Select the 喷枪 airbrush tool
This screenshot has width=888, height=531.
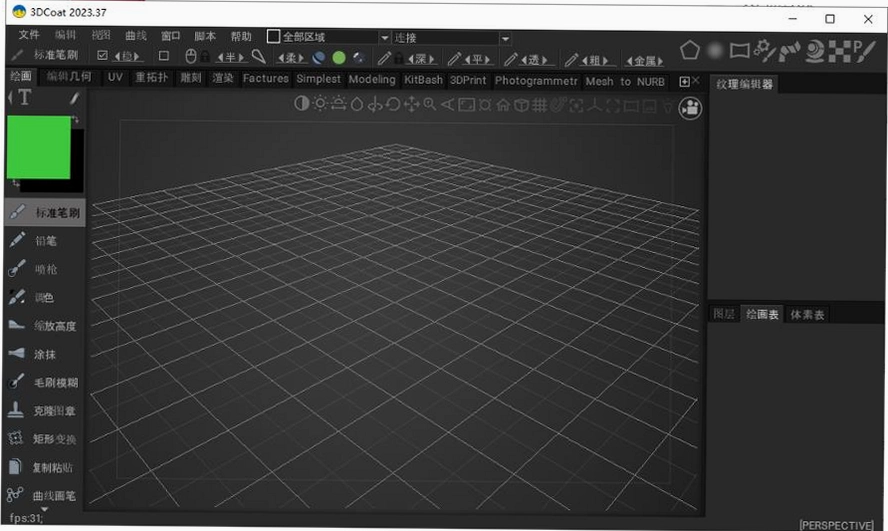(44, 269)
